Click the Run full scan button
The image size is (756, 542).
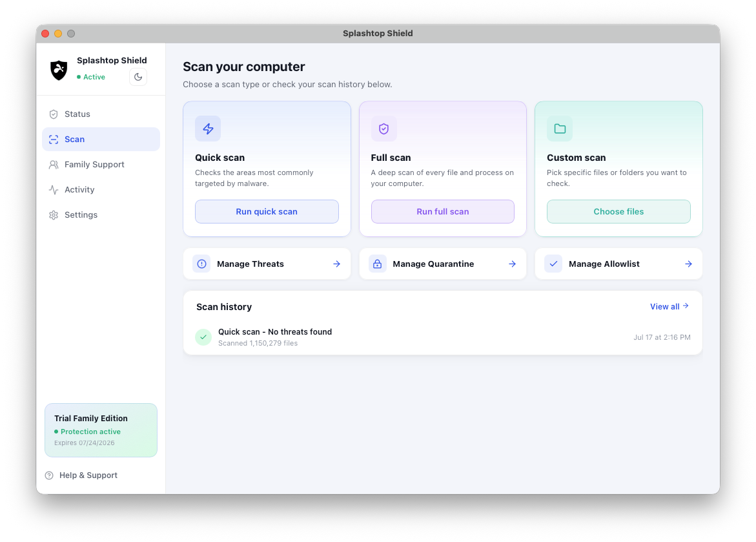(x=443, y=211)
